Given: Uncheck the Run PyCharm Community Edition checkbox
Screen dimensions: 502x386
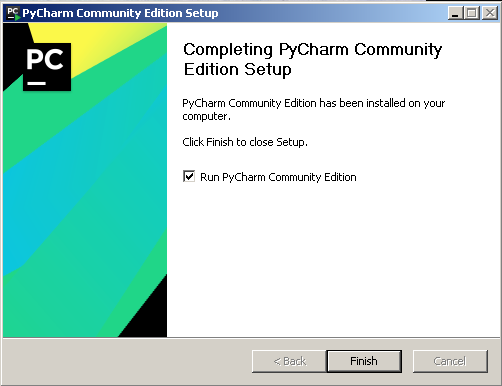Looking at the screenshot, I should pyautogui.click(x=189, y=176).
